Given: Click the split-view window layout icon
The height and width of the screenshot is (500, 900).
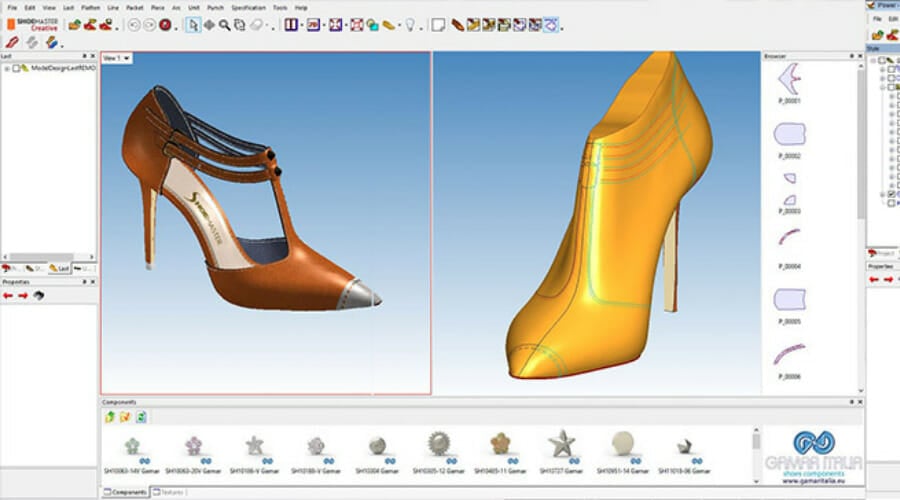Looking at the screenshot, I should click(x=291, y=25).
